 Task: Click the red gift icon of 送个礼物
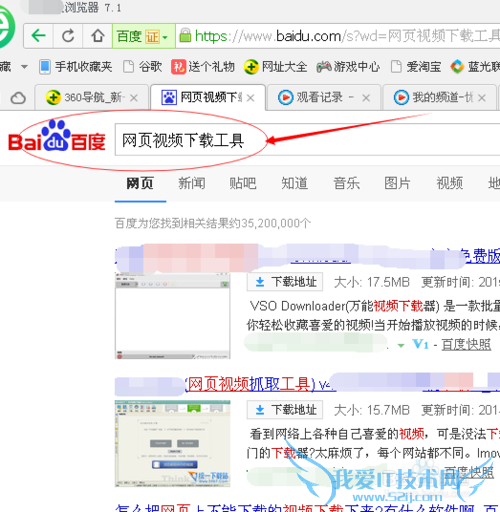pyautogui.click(x=178, y=67)
